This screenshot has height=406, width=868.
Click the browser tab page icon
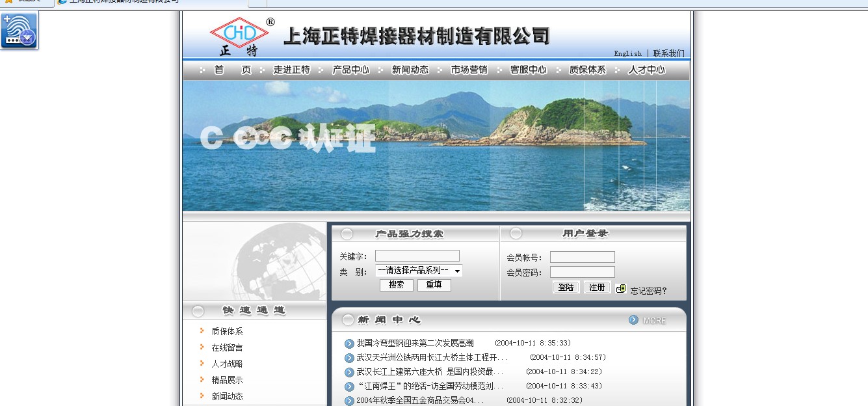(62, 2)
